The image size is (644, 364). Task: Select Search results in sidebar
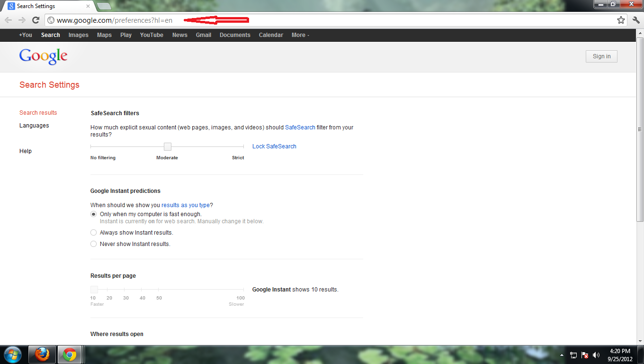(x=38, y=113)
